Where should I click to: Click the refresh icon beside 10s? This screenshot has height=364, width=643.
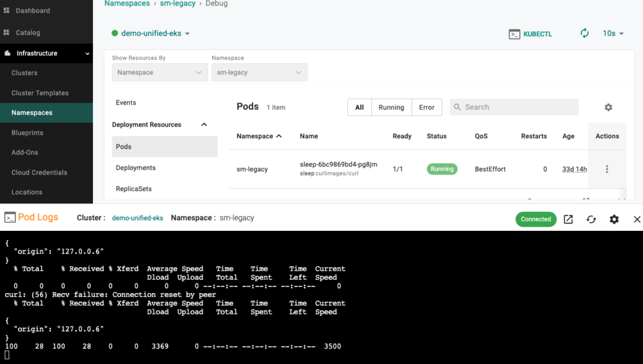tap(585, 33)
